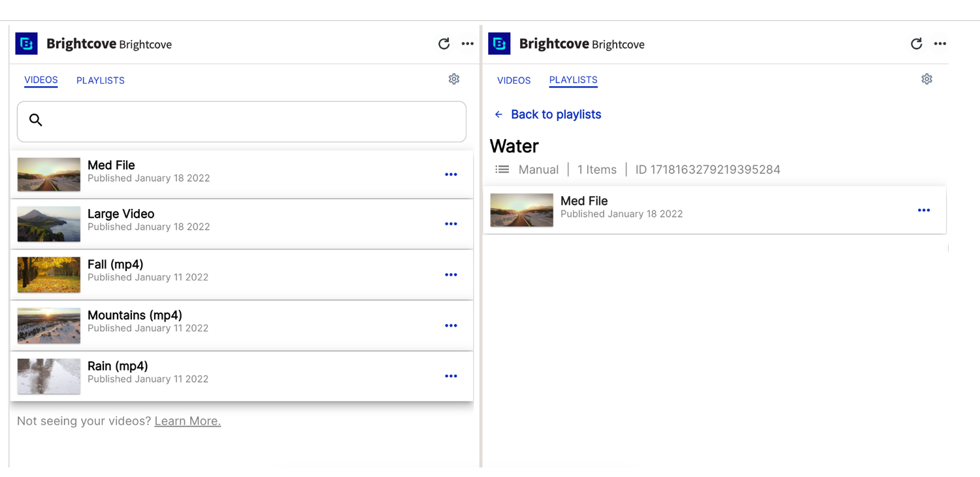Switch to Playlists tab in left panel
Screen dimensions: 980x477
101,80
